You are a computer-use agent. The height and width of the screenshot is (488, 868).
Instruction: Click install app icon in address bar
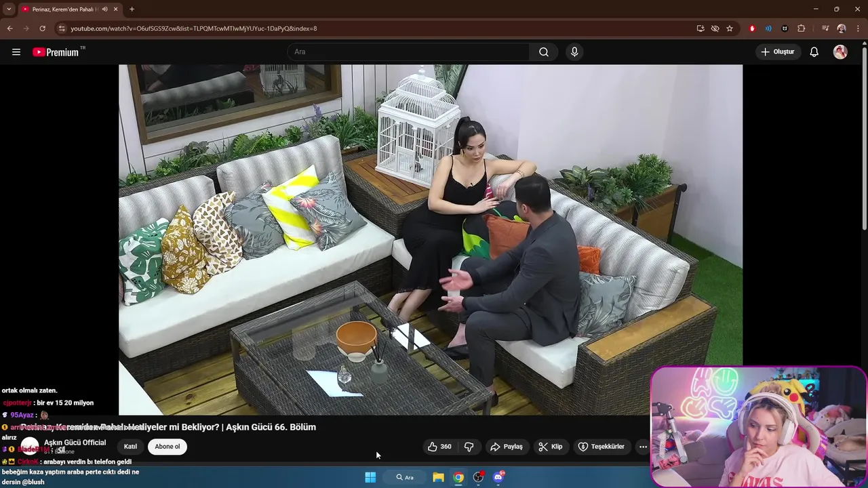coord(701,28)
